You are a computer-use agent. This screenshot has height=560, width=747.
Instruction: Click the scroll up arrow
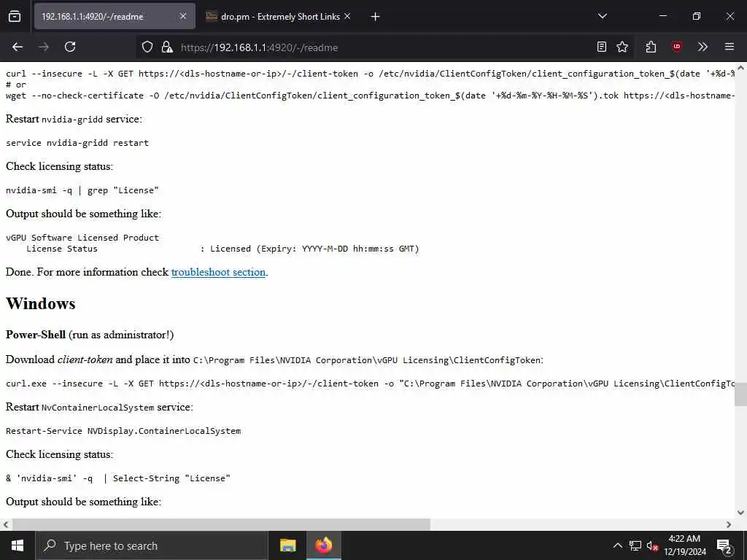click(x=740, y=68)
